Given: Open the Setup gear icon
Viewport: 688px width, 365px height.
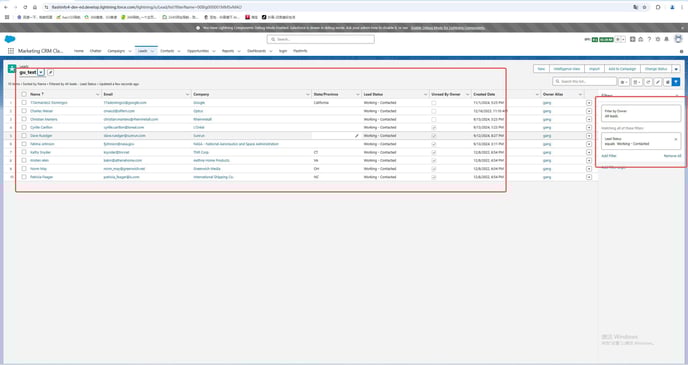Looking at the screenshot, I should pos(658,39).
